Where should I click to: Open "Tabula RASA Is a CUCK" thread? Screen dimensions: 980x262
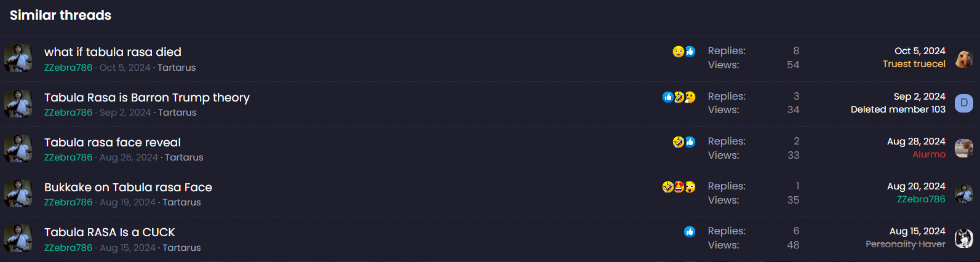pyautogui.click(x=110, y=232)
